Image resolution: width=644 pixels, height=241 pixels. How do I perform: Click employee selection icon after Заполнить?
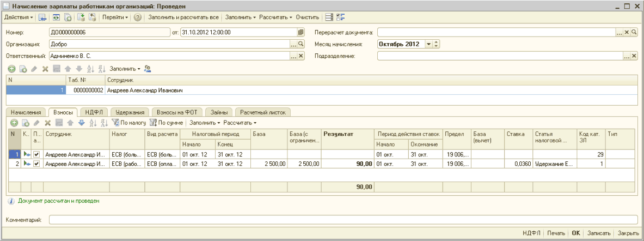click(x=148, y=69)
